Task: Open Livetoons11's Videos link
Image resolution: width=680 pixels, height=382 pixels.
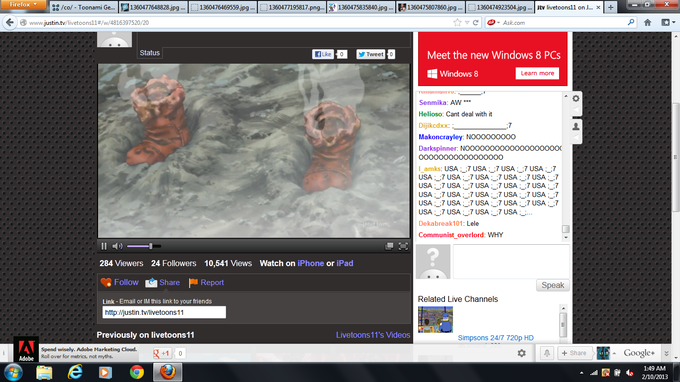Action: [373, 335]
